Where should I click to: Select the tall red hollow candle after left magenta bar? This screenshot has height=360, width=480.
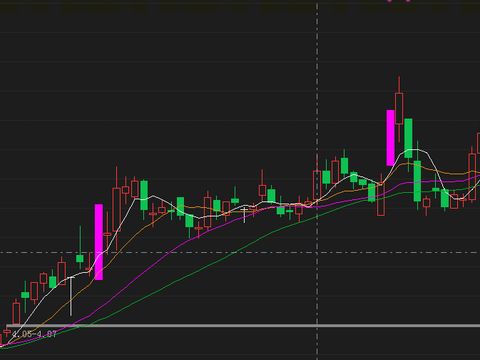click(x=116, y=209)
